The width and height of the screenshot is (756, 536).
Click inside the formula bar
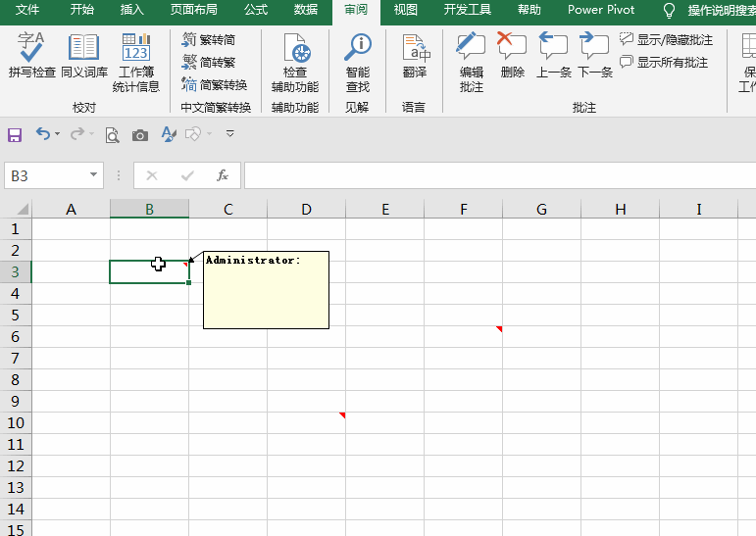point(500,175)
